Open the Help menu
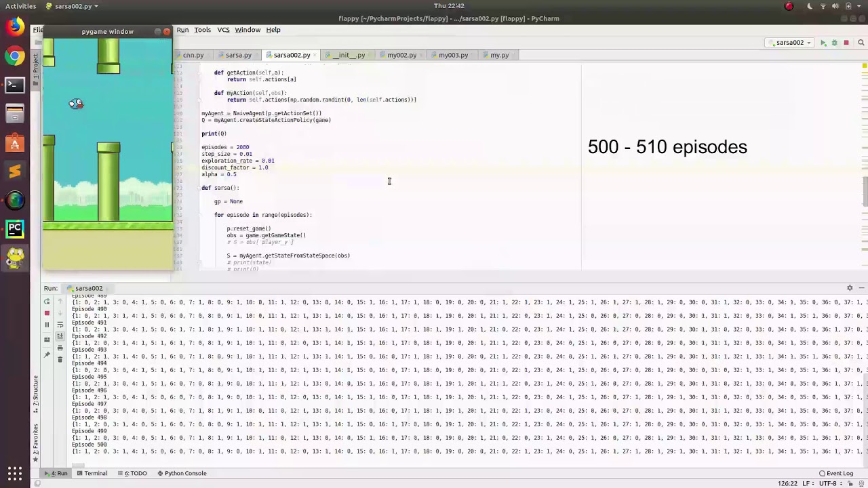This screenshot has width=868, height=488. (273, 30)
